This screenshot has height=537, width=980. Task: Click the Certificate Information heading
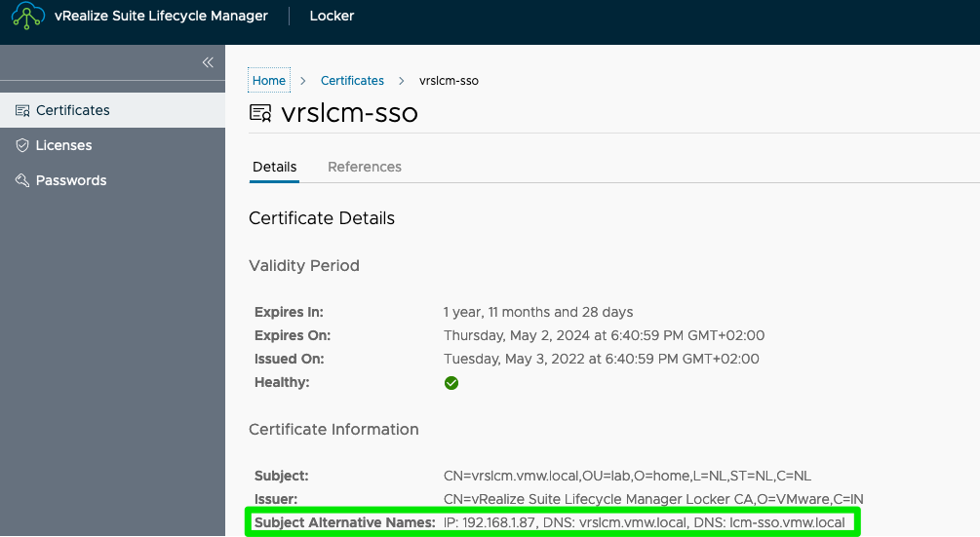tap(333, 430)
